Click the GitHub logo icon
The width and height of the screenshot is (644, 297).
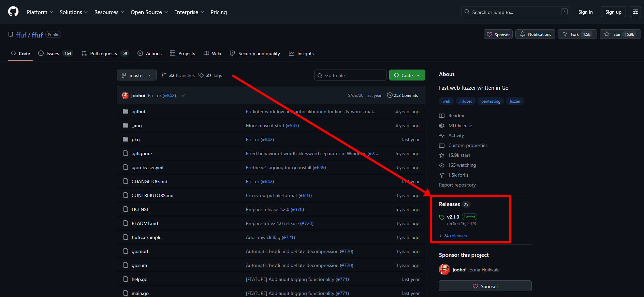tap(13, 12)
